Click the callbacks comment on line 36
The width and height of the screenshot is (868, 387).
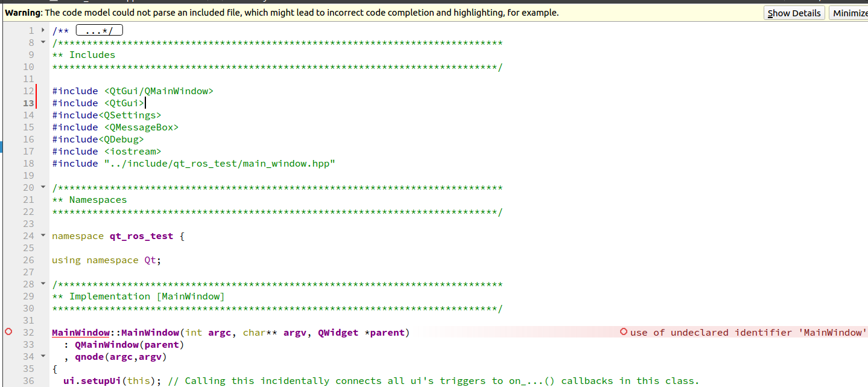point(434,381)
